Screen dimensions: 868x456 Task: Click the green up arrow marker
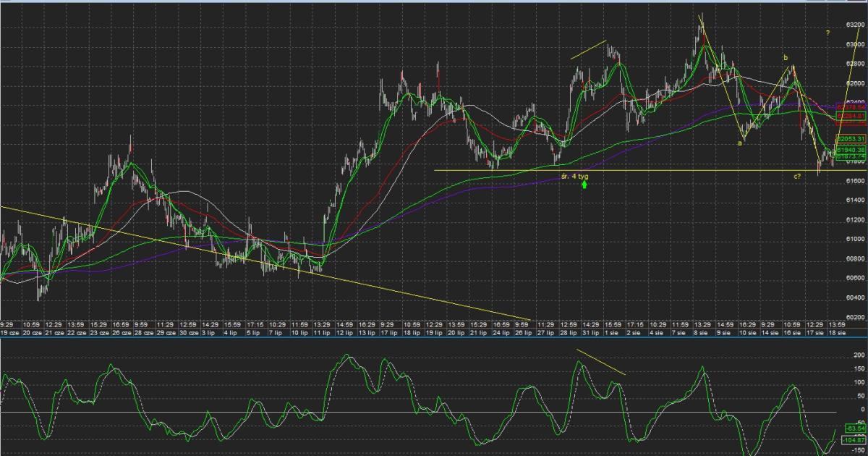[584, 185]
